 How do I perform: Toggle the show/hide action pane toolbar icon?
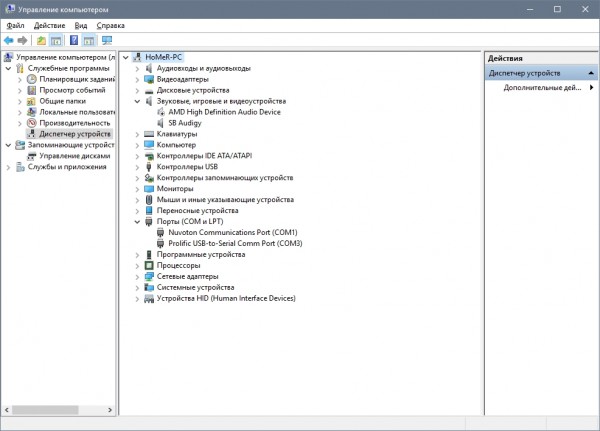(x=89, y=40)
